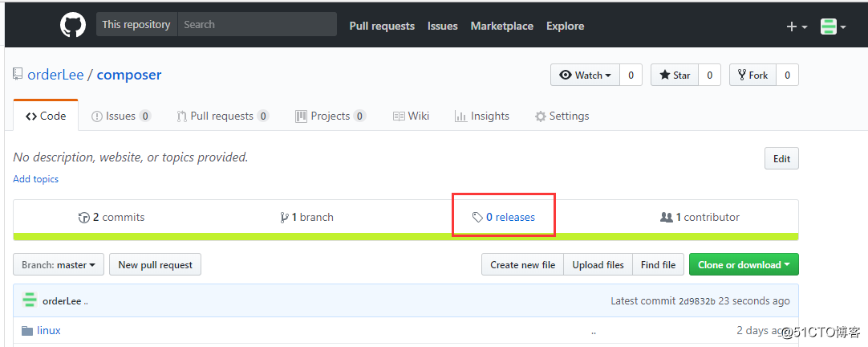Open the linux folder
The image size is (868, 347).
49,330
